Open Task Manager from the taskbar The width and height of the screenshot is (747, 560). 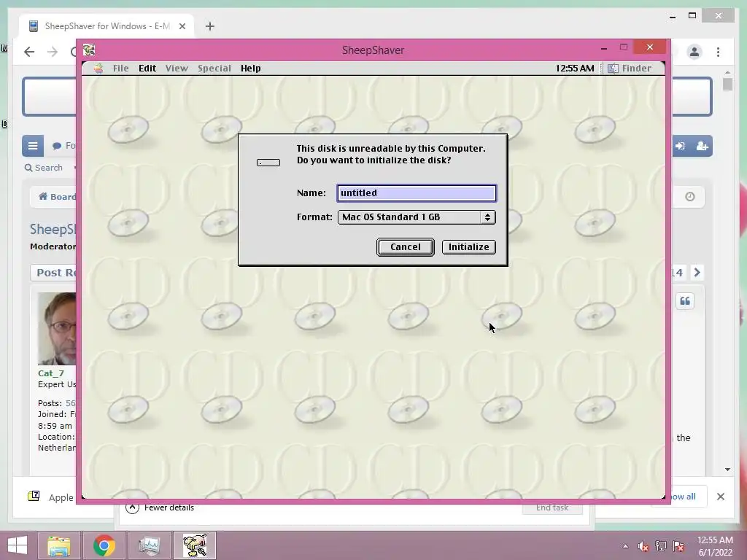149,545
